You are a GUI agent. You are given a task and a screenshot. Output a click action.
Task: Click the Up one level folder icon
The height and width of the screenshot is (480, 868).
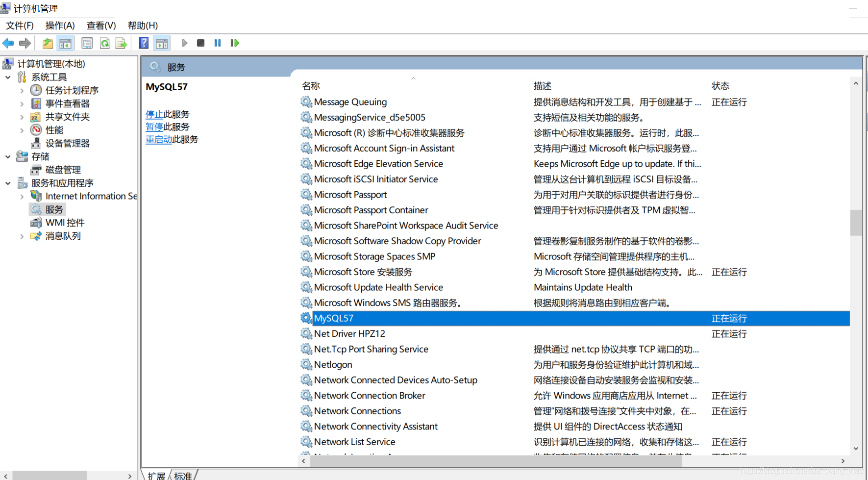[48, 43]
